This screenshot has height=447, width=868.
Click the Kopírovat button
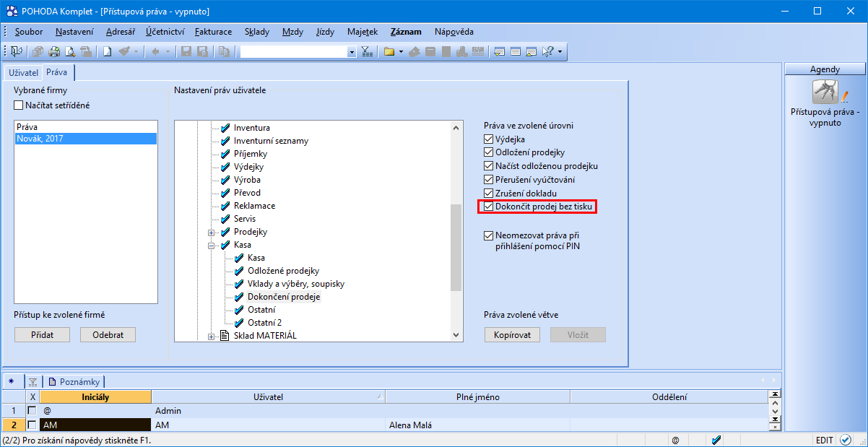point(512,334)
